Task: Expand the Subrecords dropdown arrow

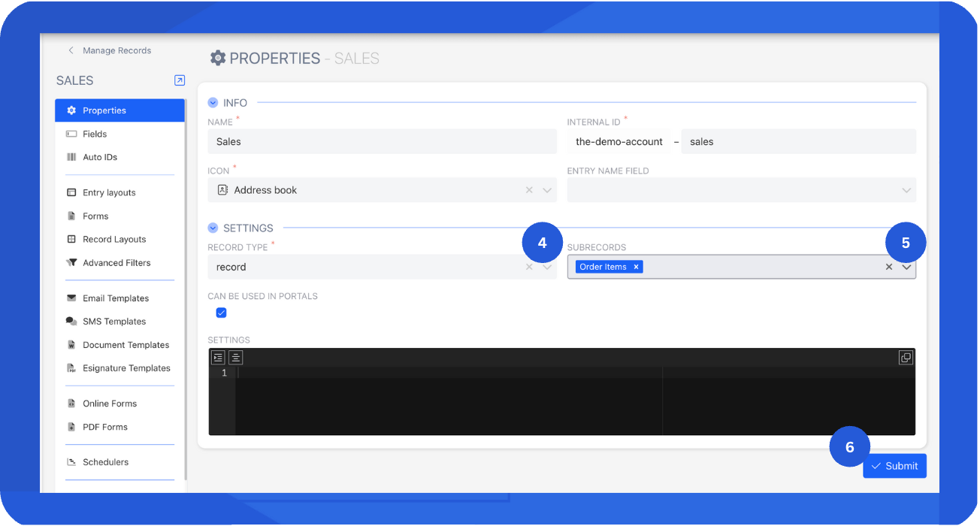Action: [x=906, y=267]
